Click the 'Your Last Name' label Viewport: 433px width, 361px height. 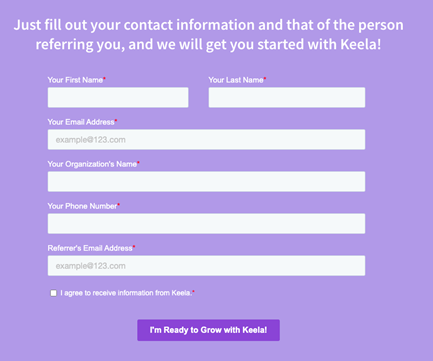(236, 80)
